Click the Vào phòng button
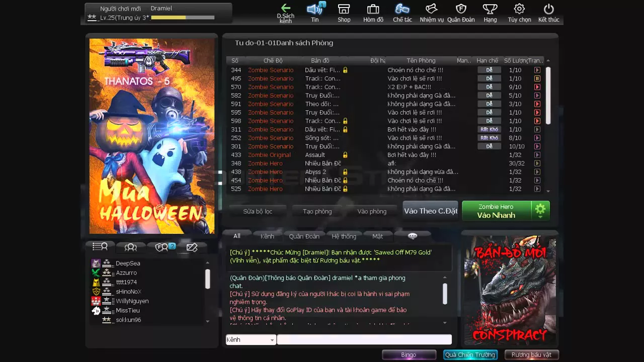The height and width of the screenshot is (362, 644). 372,211
